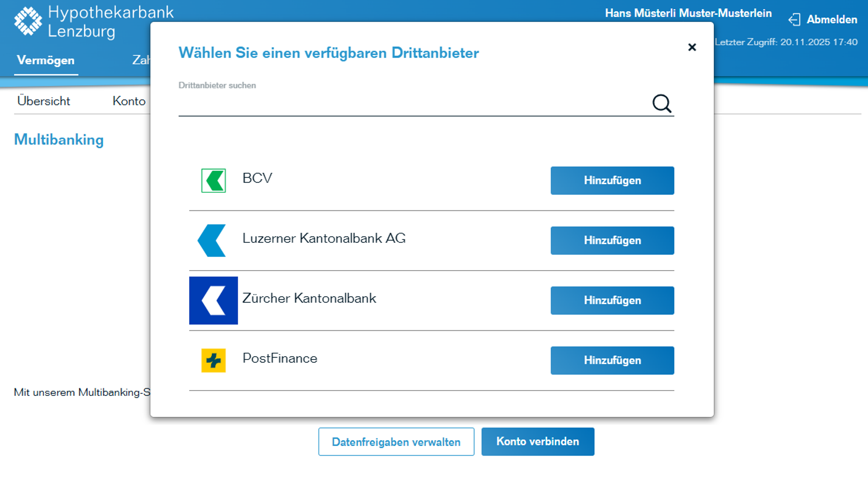Click the Abmelden logout icon

[795, 19]
